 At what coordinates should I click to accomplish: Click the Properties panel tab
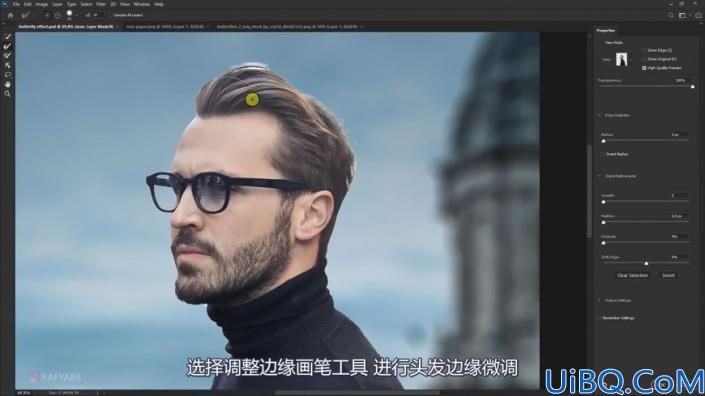tap(606, 31)
